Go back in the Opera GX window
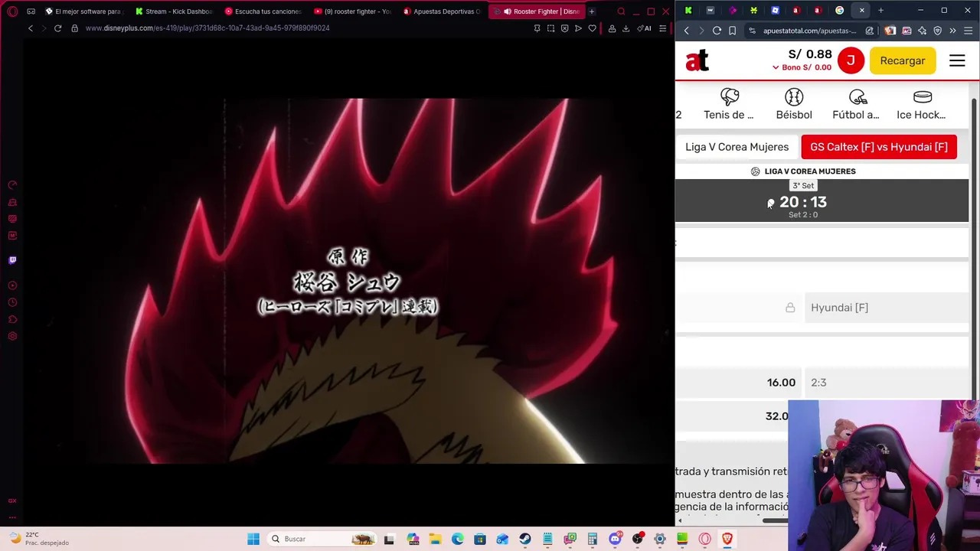Image resolution: width=980 pixels, height=551 pixels. tap(31, 28)
